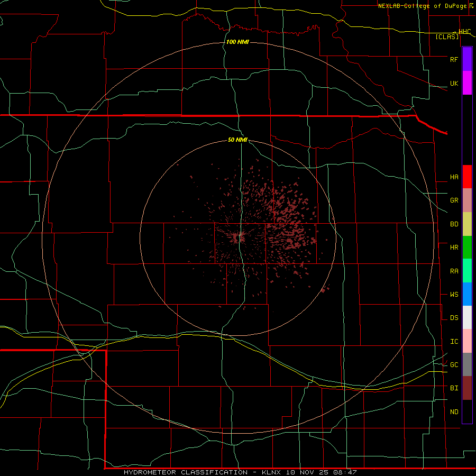Click the IC light pink legend swatch

pos(467,341)
